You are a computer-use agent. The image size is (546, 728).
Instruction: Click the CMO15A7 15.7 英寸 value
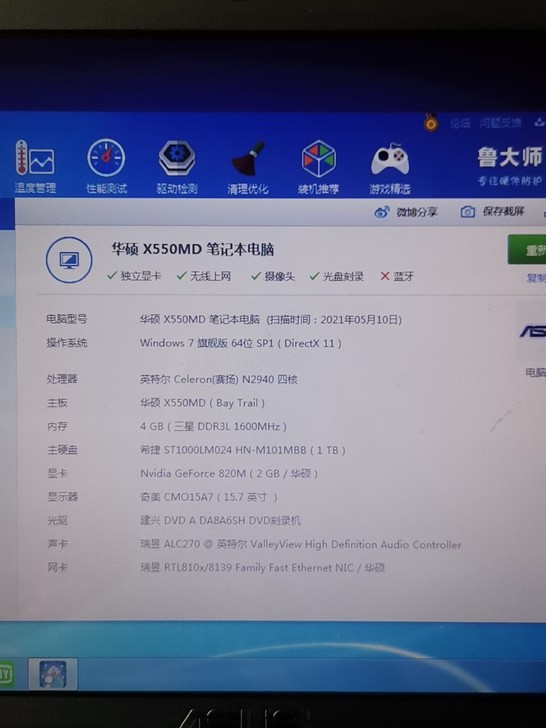coord(208,497)
